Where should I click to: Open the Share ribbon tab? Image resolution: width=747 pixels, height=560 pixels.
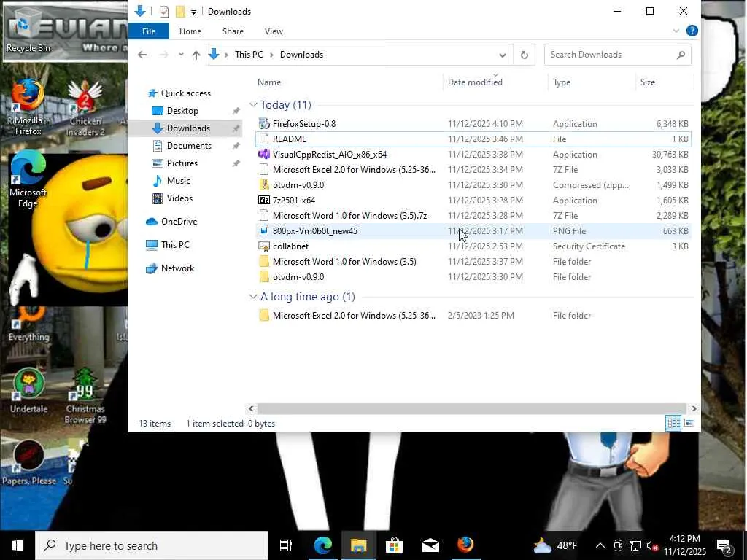[233, 31]
